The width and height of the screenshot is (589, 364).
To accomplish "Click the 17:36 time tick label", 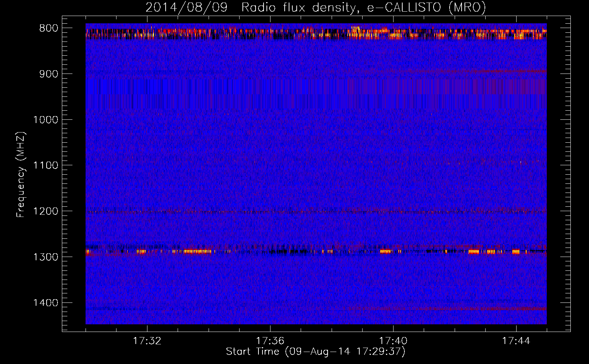I will click(x=270, y=341).
